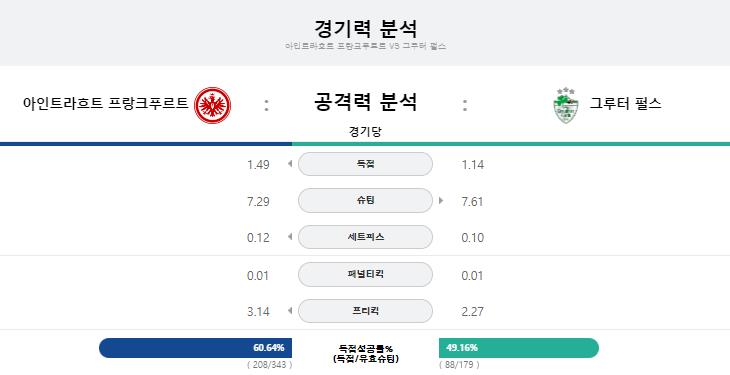Click the left arrow beside 득점 pill
The image size is (730, 375).
[x=290, y=164]
